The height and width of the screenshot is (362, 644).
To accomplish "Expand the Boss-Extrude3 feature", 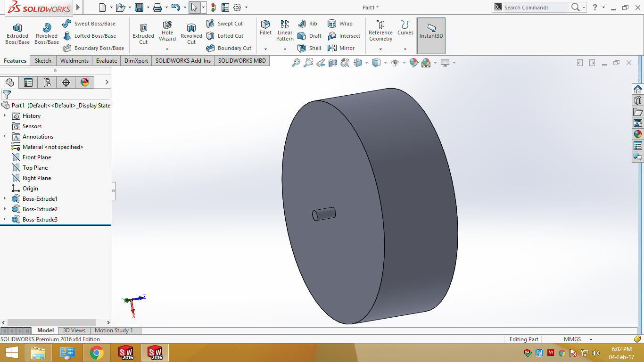I will point(5,220).
